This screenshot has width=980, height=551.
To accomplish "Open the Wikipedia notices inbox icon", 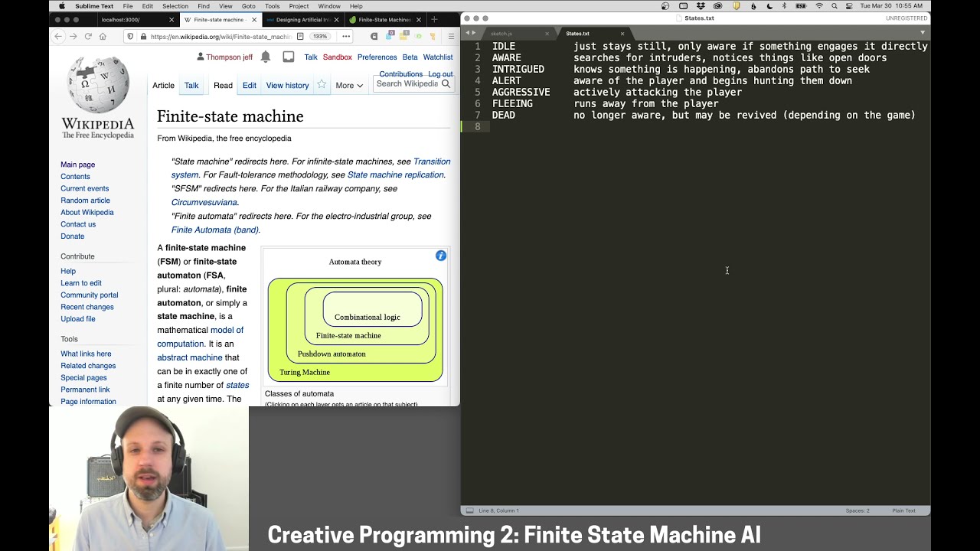I will pyautogui.click(x=289, y=57).
